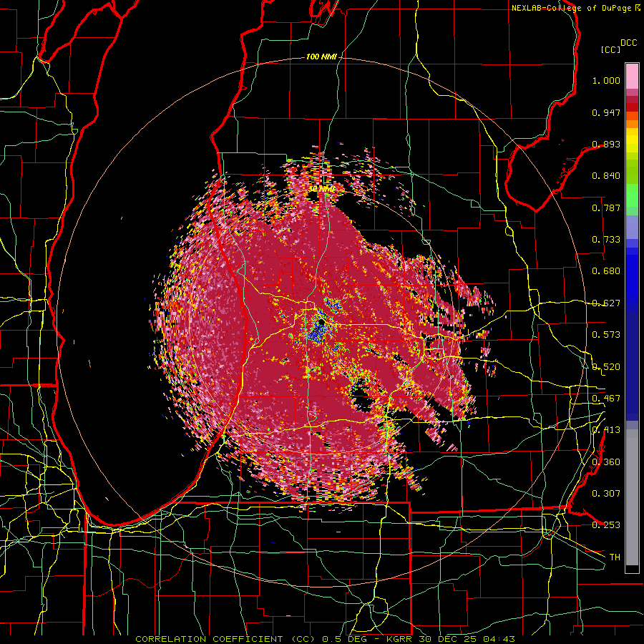644x644 pixels.
Task: Click the 0.840 color scale value
Action: 606,176
